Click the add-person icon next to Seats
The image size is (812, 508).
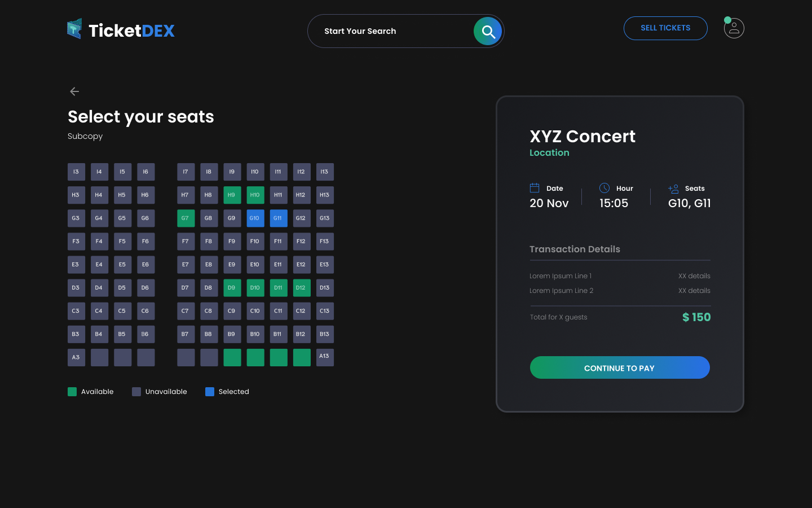(x=673, y=189)
